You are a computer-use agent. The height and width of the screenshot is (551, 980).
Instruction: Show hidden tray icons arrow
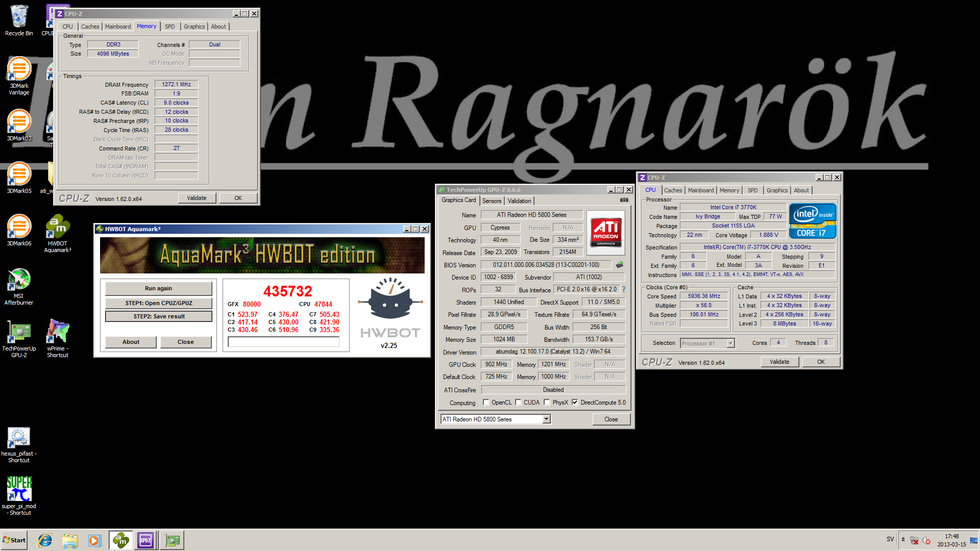[903, 540]
